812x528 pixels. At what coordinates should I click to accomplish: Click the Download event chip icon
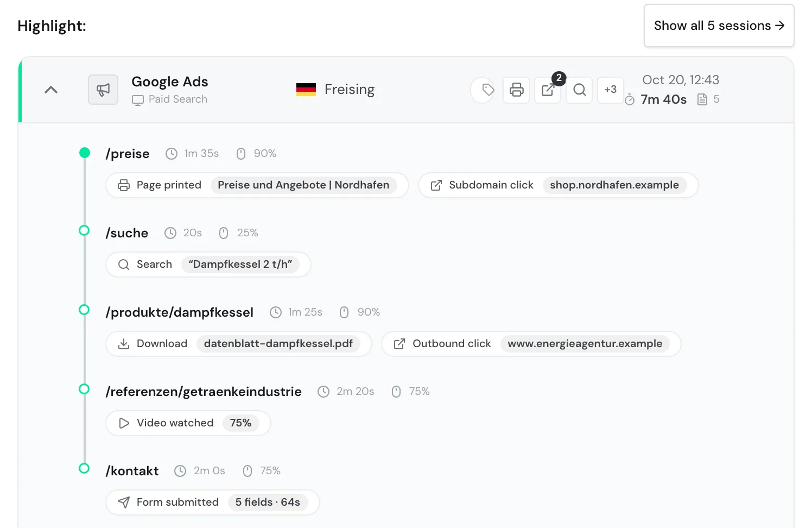124,344
